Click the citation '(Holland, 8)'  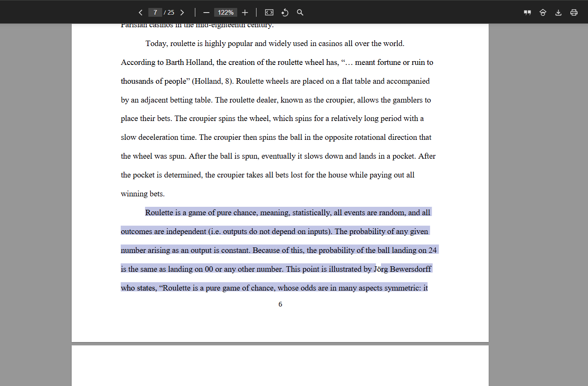point(212,81)
